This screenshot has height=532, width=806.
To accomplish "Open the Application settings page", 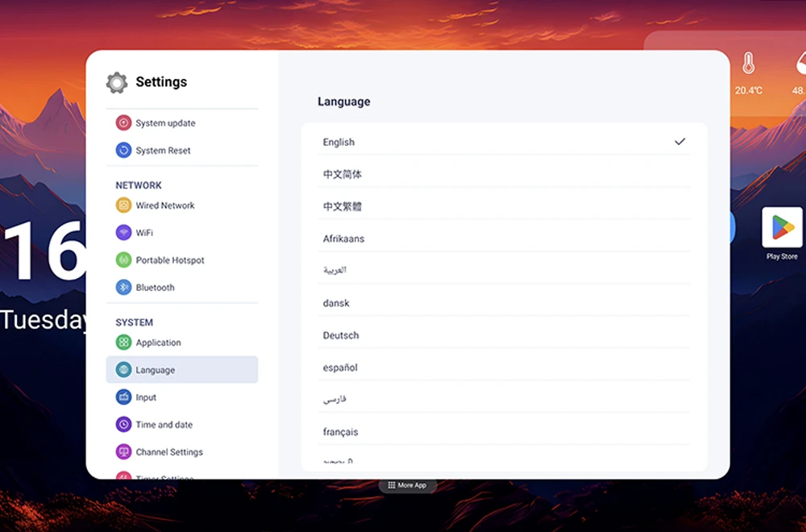I will click(x=182, y=343).
